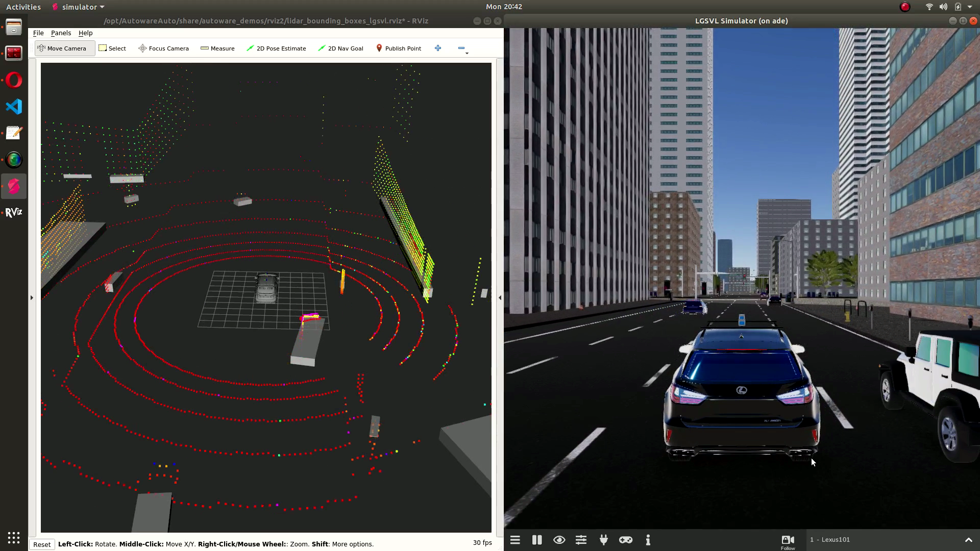This screenshot has width=980, height=551.
Task: Expand the RViz Panels menu
Action: click(61, 32)
